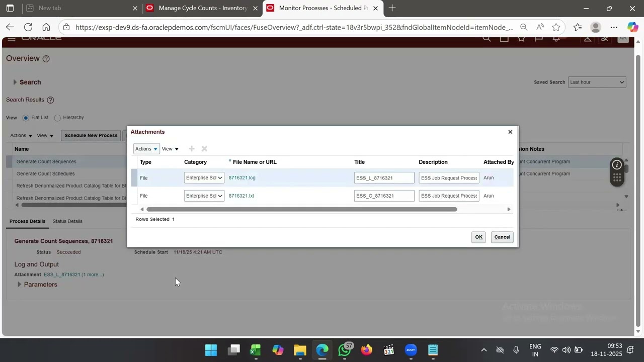
Task: Switch to the New tab browser tab
Action: coord(82,8)
